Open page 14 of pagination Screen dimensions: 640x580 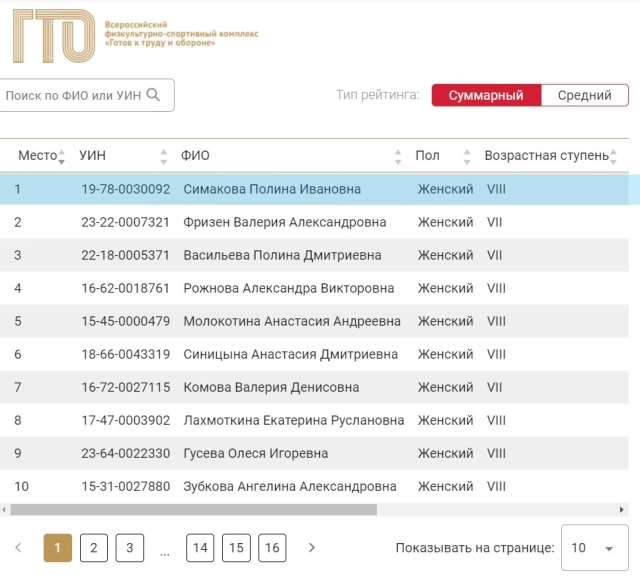coord(200,548)
